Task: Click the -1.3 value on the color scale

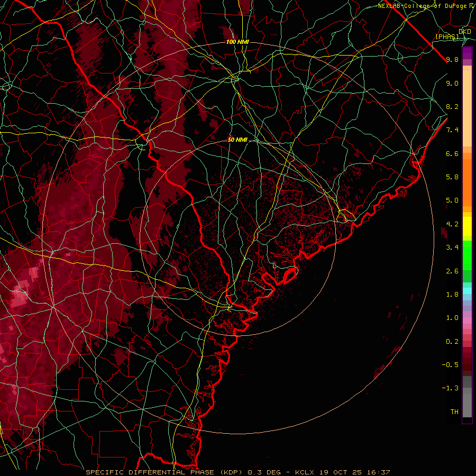Action: 450,388
